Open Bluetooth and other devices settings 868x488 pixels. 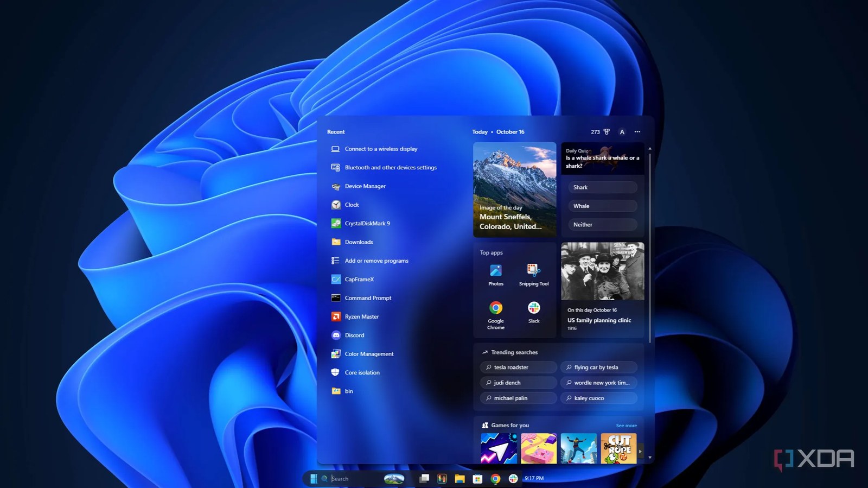tap(384, 167)
